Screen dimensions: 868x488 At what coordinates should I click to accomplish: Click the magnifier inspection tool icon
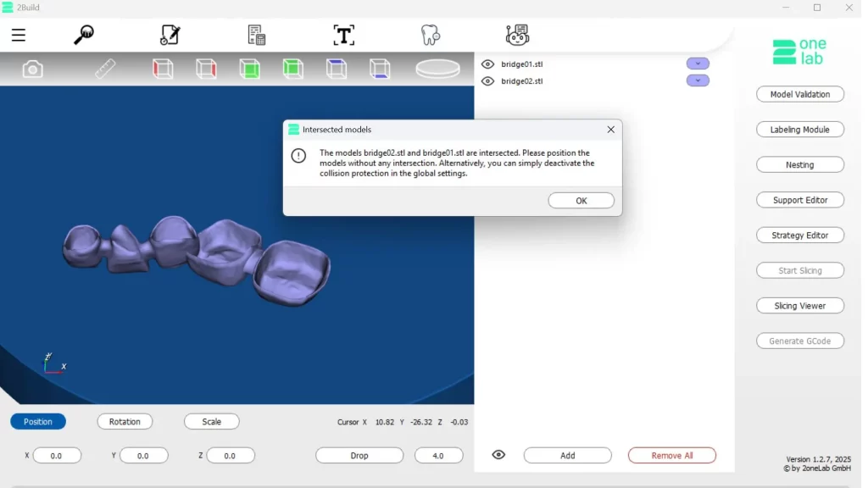tap(84, 35)
